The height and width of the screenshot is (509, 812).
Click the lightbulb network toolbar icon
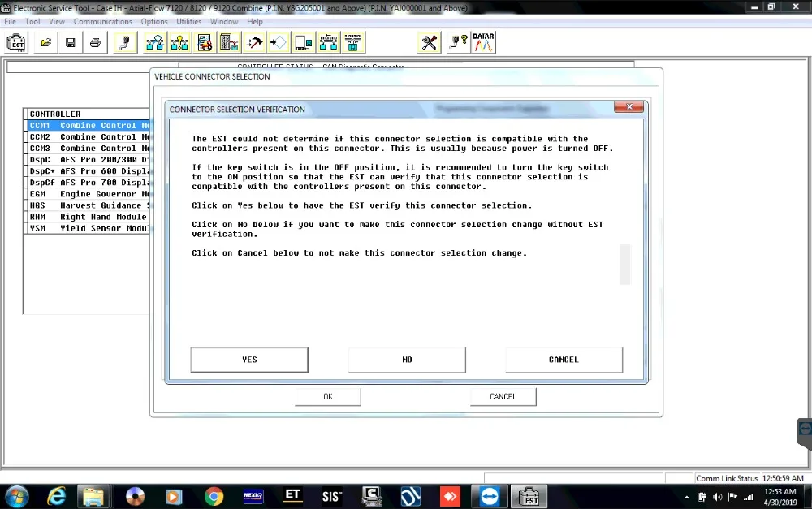point(179,42)
